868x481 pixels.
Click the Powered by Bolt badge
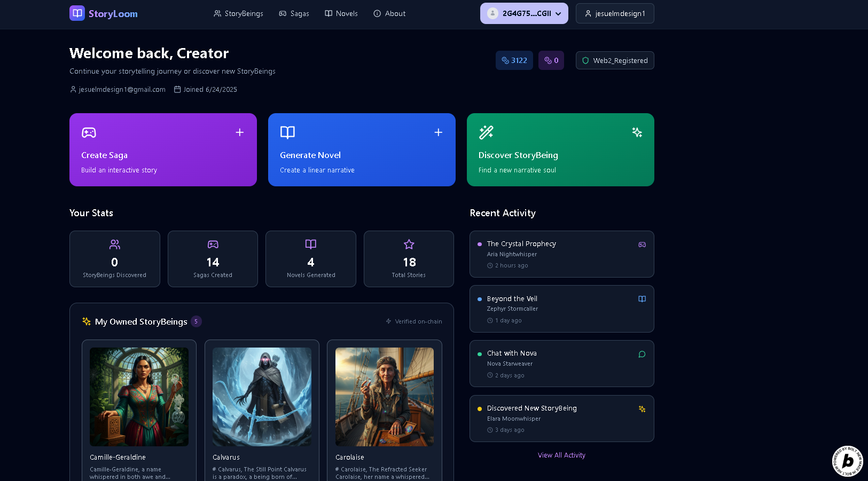(848, 461)
